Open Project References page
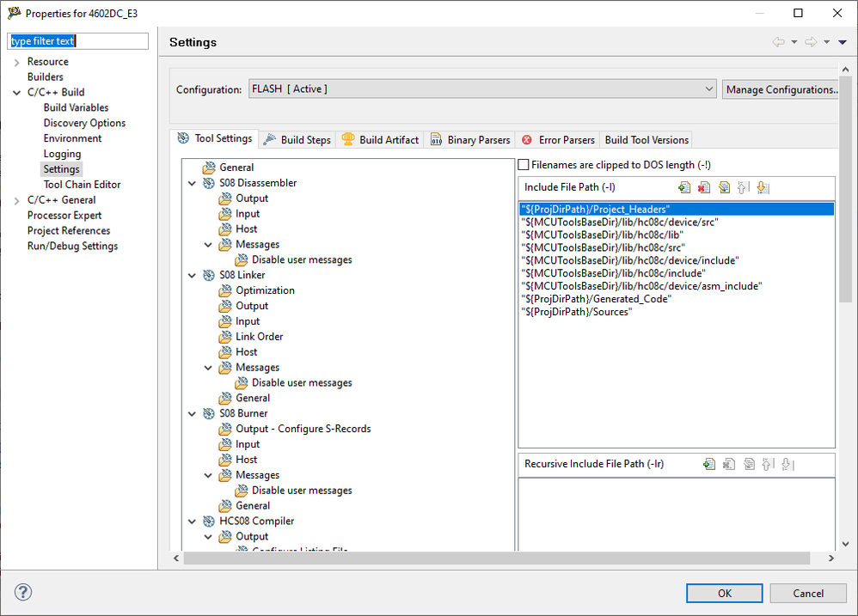 (x=69, y=230)
